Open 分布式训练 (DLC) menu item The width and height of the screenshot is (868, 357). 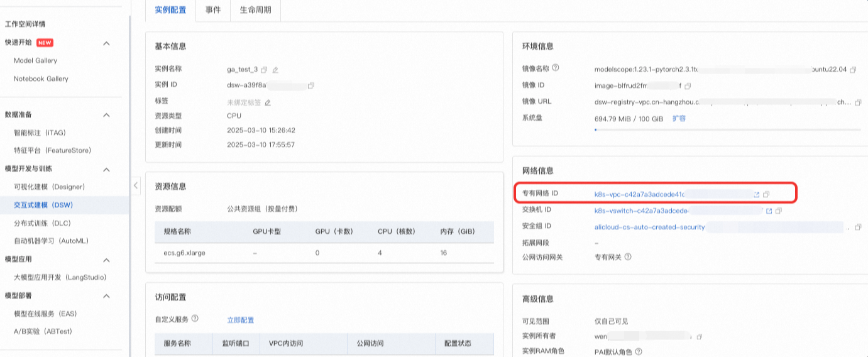click(x=42, y=223)
